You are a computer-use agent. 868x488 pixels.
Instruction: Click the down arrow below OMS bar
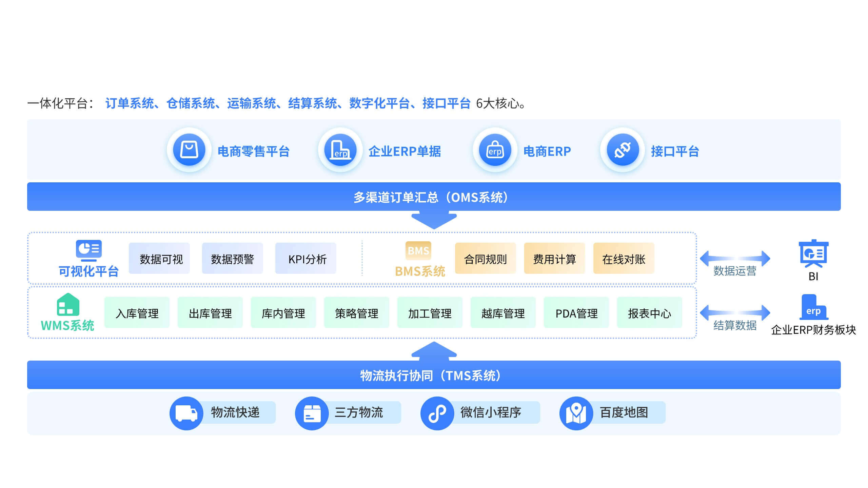[434, 220]
